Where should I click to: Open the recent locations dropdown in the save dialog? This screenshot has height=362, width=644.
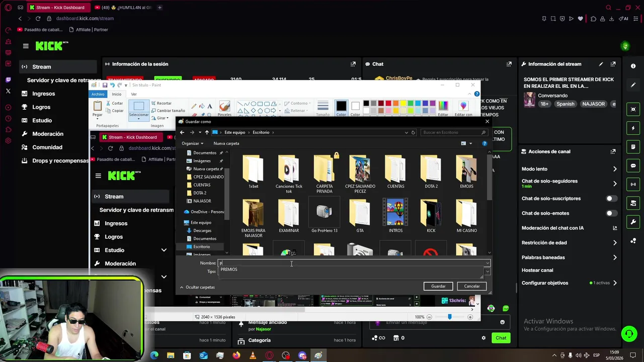coord(200,132)
